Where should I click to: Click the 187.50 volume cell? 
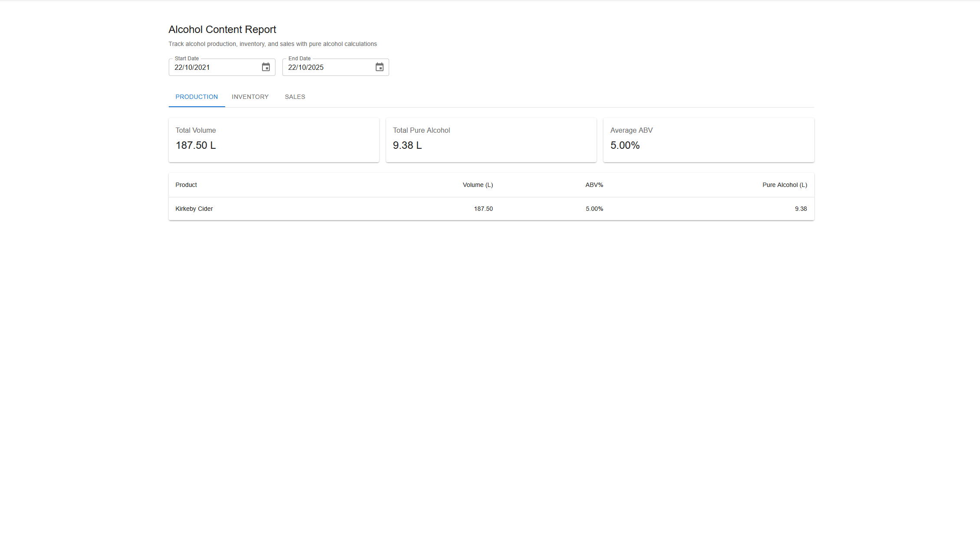tap(483, 209)
